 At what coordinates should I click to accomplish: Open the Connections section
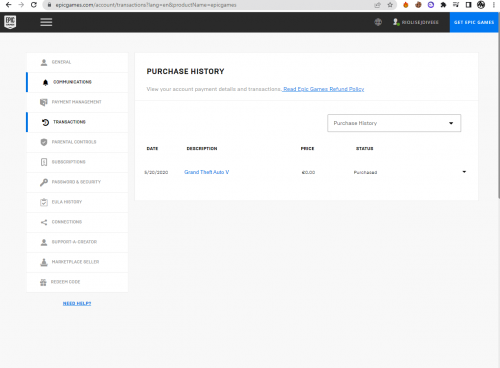77,222
